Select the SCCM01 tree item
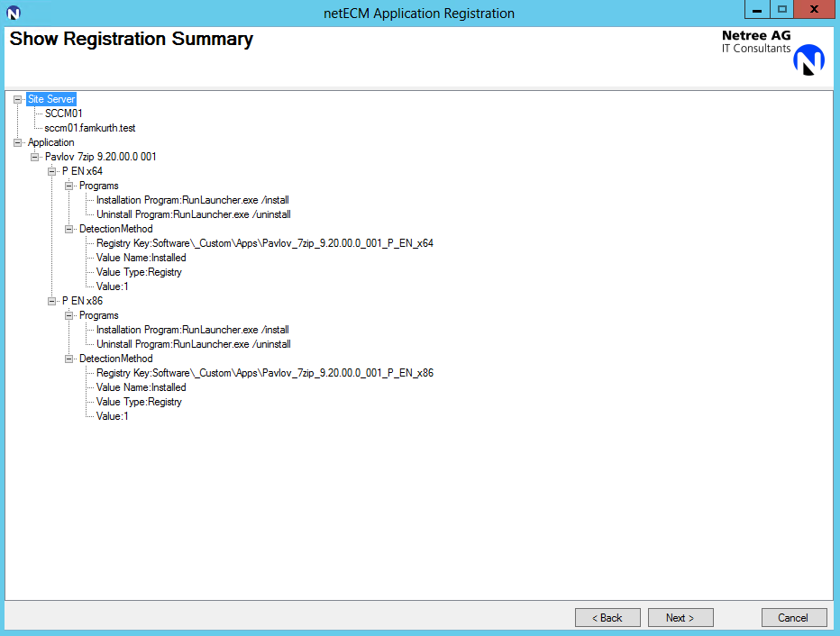 pos(63,114)
